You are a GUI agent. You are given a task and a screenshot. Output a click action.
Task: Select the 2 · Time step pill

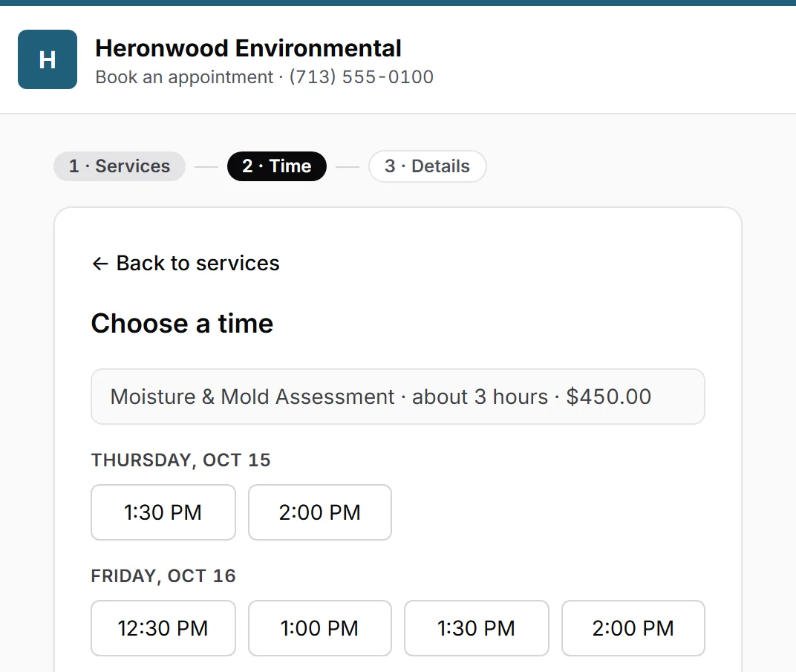point(277,166)
